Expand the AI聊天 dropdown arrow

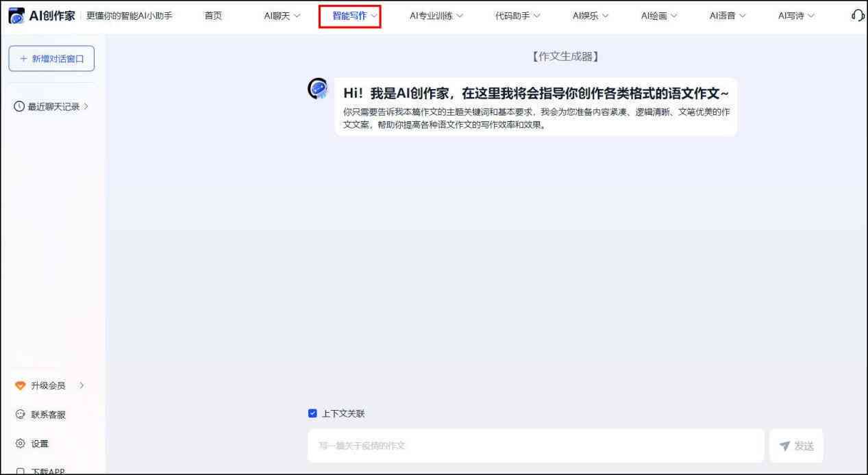pyautogui.click(x=297, y=16)
